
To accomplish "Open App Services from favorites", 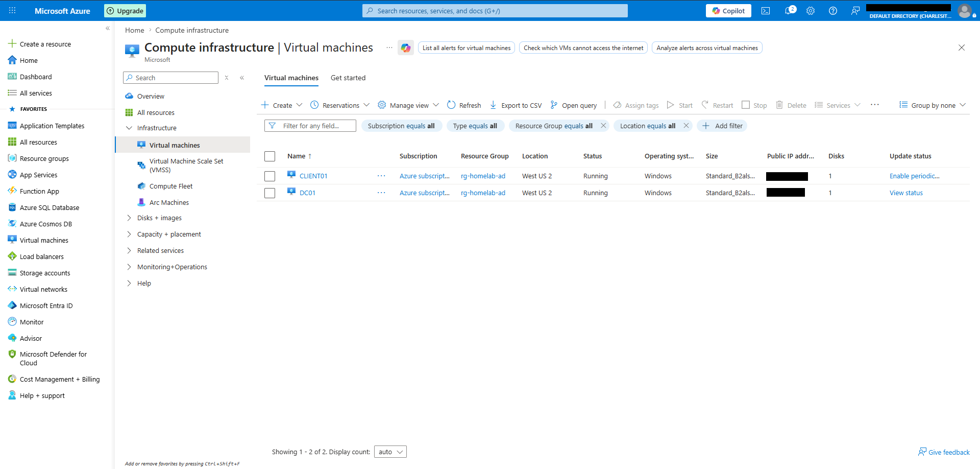I will point(38,175).
